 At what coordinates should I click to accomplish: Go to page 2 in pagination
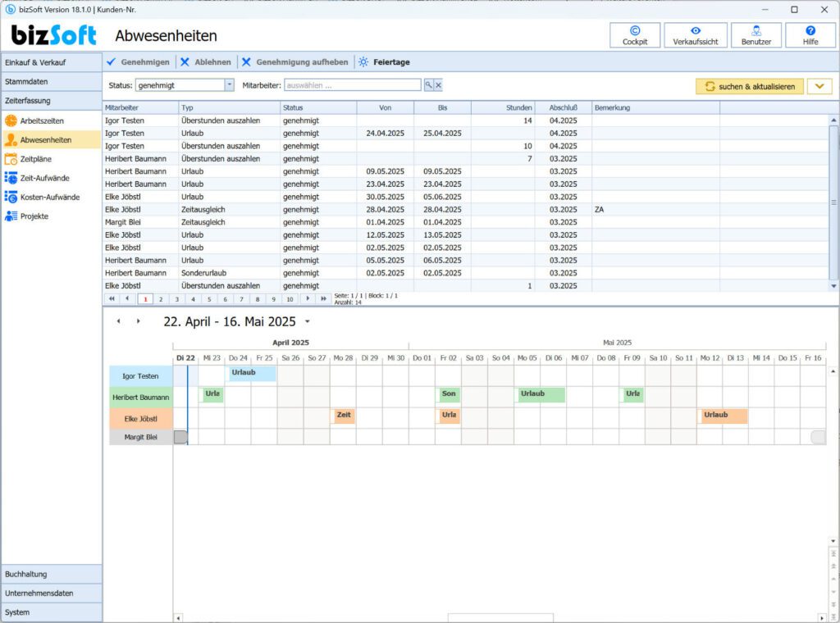(161, 299)
